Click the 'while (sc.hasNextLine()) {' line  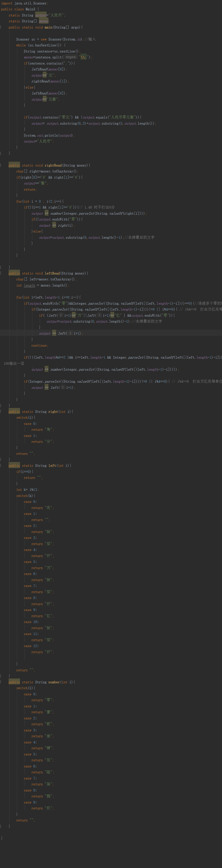pyautogui.click(x=41, y=46)
